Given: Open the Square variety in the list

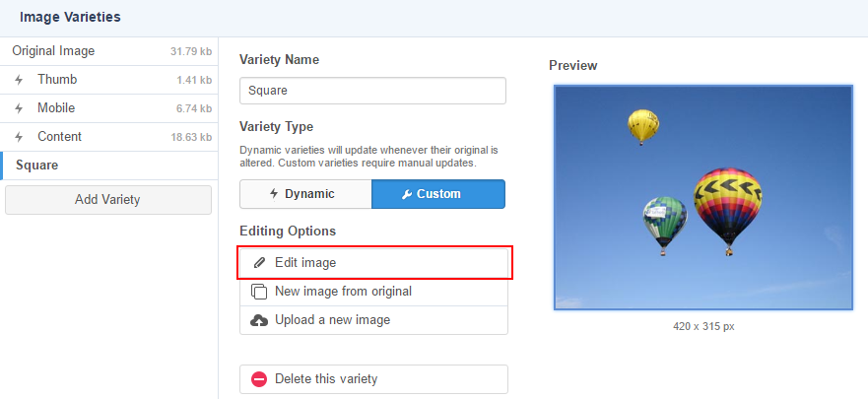Looking at the screenshot, I should point(109,166).
